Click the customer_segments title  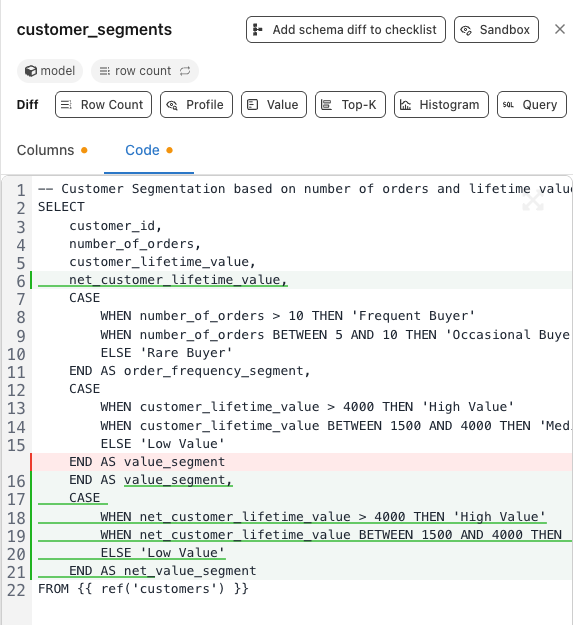point(94,29)
